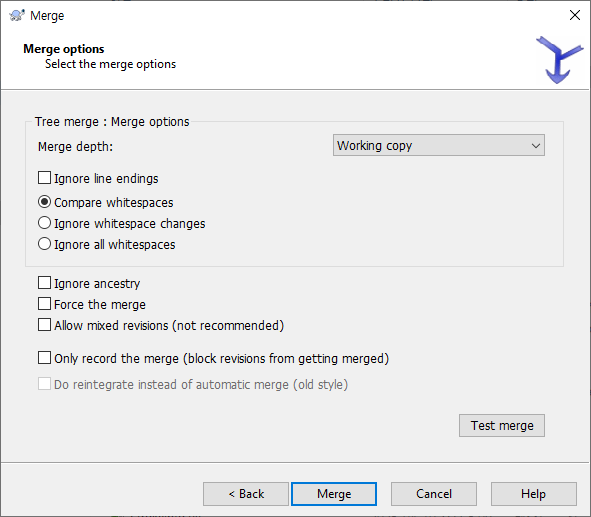
Task: Select Compare whitespaces radio option
Action: point(44,202)
